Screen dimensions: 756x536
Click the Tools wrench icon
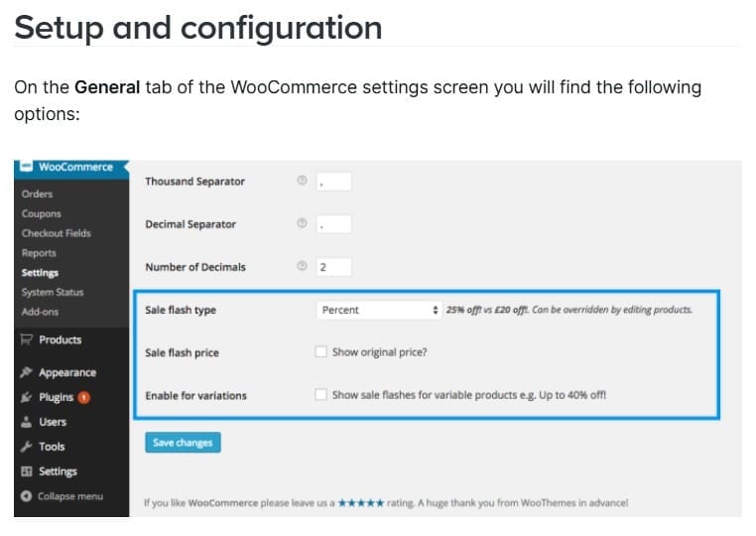click(x=26, y=447)
